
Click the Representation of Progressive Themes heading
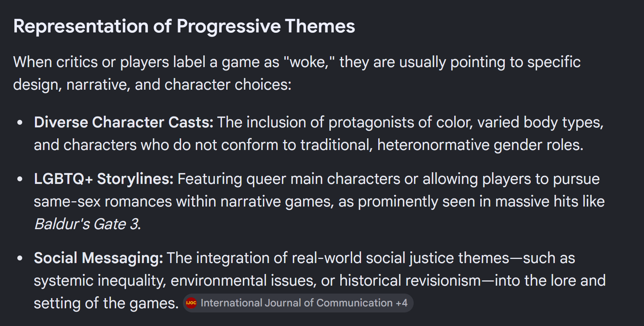click(x=184, y=26)
